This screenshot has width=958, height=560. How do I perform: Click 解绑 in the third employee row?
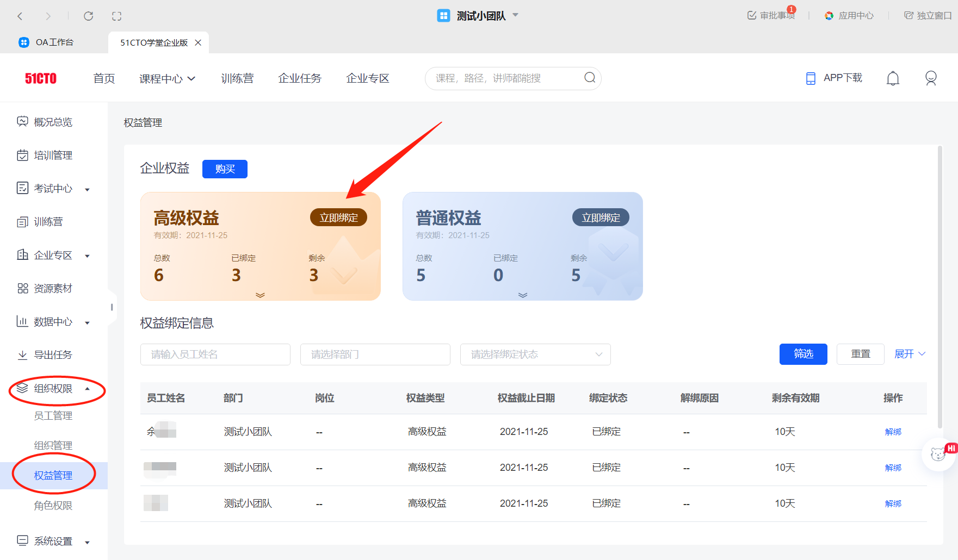pos(893,503)
